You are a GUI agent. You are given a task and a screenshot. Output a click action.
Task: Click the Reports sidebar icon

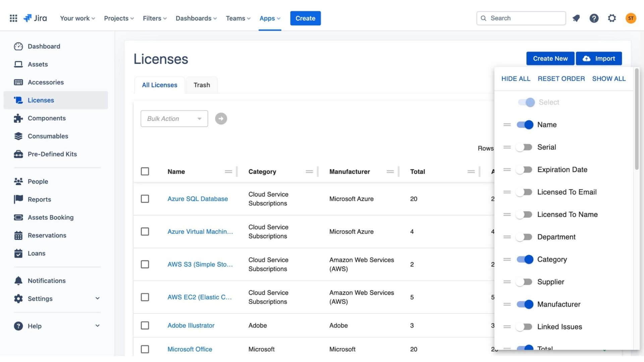(18, 199)
